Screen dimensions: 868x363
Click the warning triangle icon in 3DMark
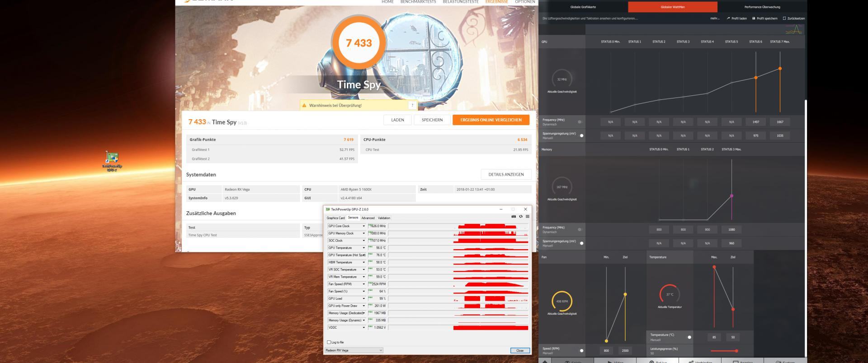304,106
